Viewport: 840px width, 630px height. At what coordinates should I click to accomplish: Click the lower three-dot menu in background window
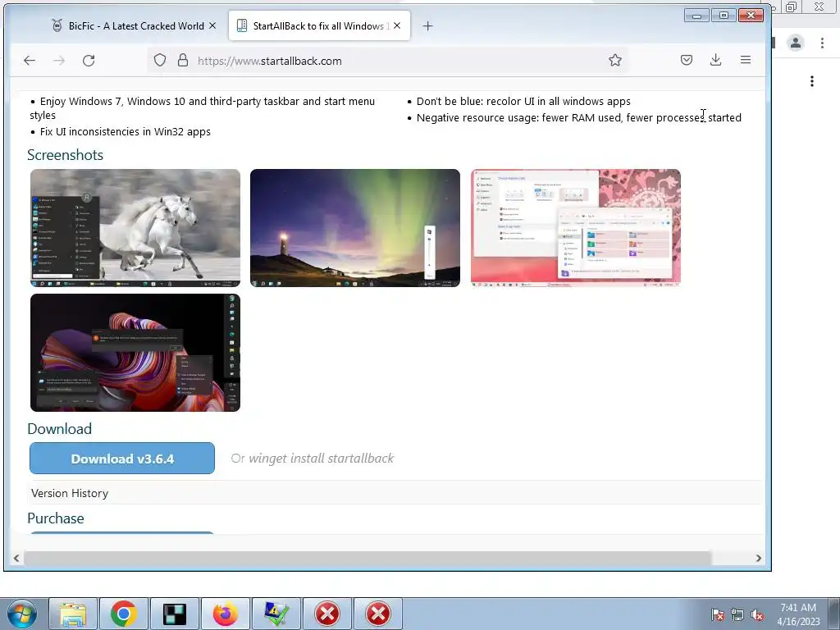tap(812, 81)
